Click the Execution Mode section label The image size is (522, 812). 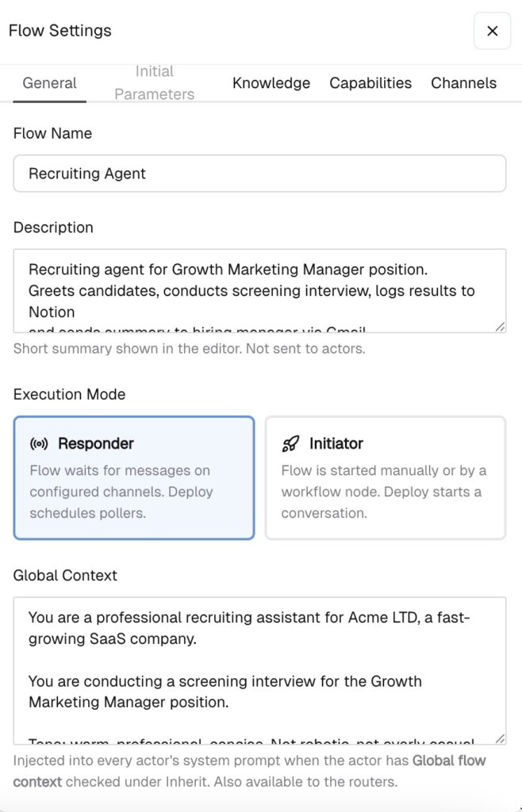(69, 395)
